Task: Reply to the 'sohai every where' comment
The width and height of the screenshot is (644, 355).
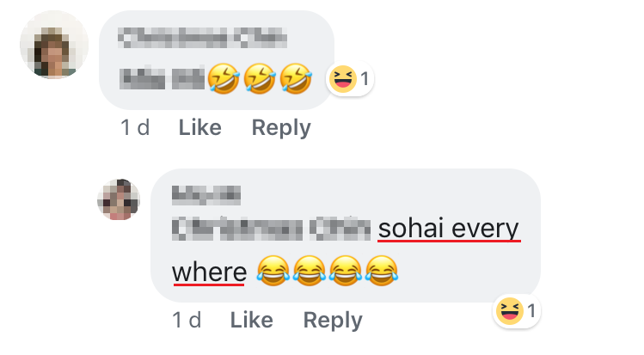Action: (333, 321)
